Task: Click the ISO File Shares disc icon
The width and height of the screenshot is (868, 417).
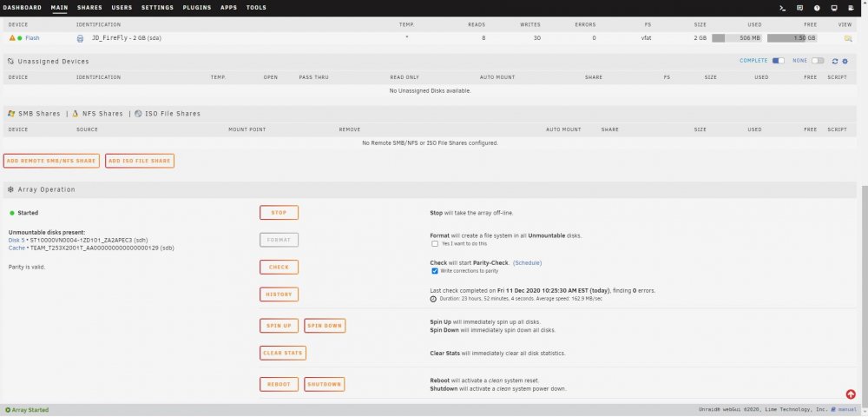Action: click(x=138, y=114)
